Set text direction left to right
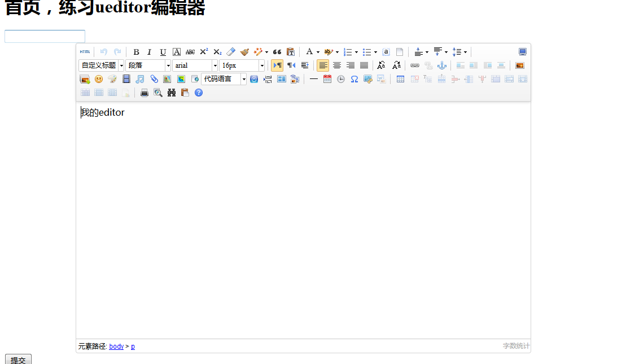The height and width of the screenshot is (364, 626). pos(277,65)
